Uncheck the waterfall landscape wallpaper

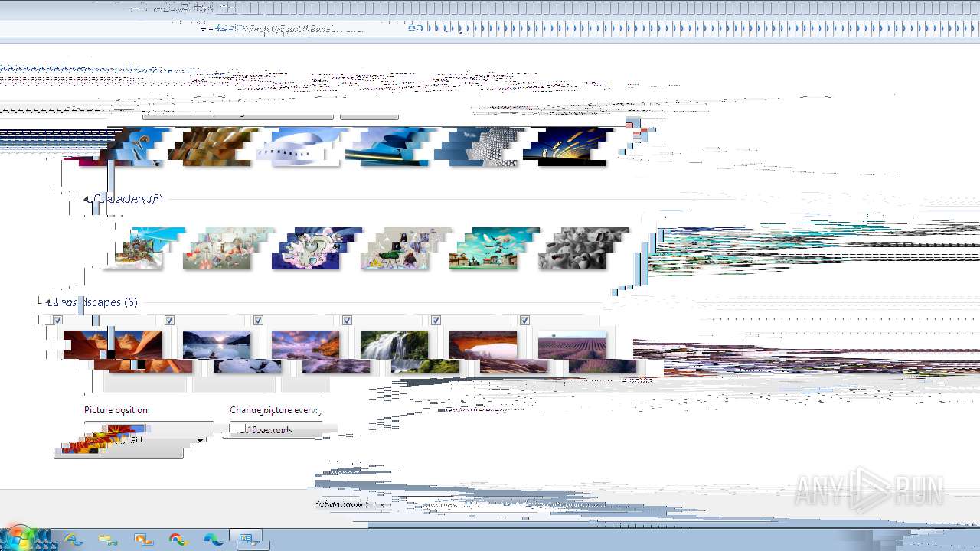coord(347,320)
